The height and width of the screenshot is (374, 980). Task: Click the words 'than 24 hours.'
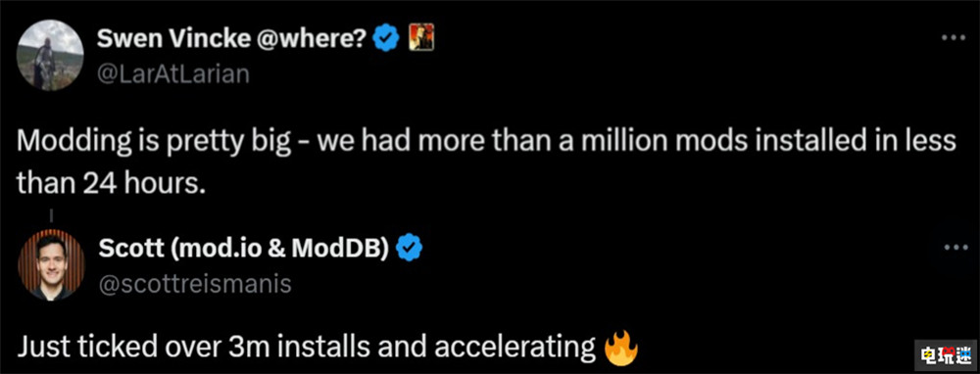[111, 182]
